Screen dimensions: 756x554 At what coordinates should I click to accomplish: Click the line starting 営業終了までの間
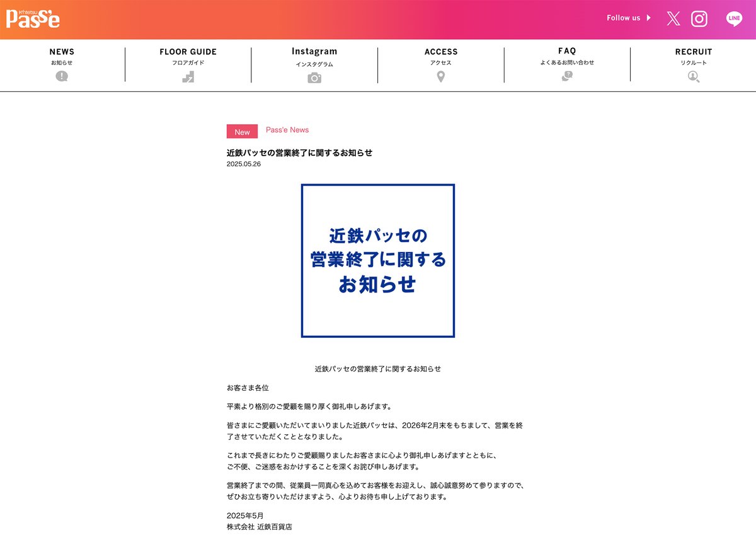tap(376, 486)
